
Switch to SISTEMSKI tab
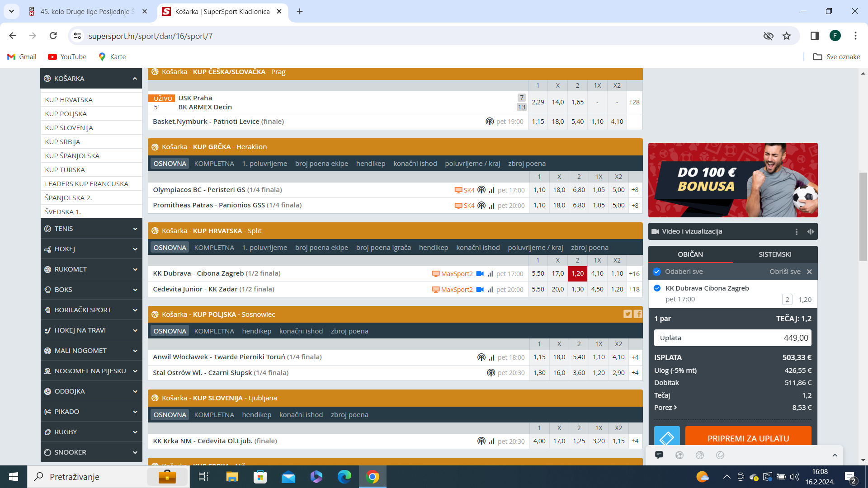pyautogui.click(x=775, y=254)
